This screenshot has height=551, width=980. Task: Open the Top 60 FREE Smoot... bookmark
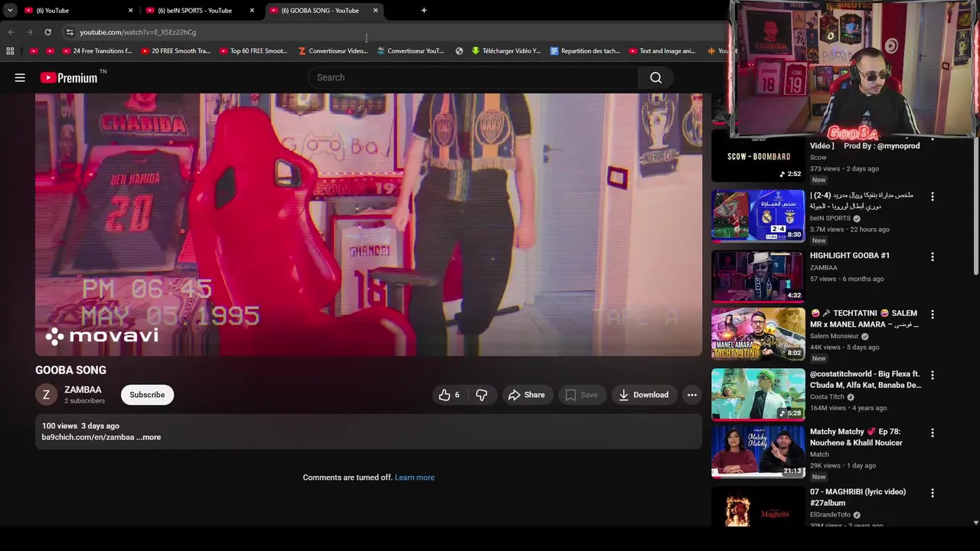[253, 51]
